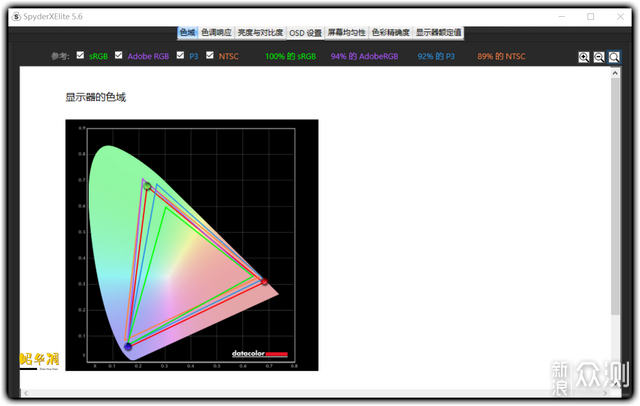Click the vertical scrollbar up arrow

click(615, 73)
